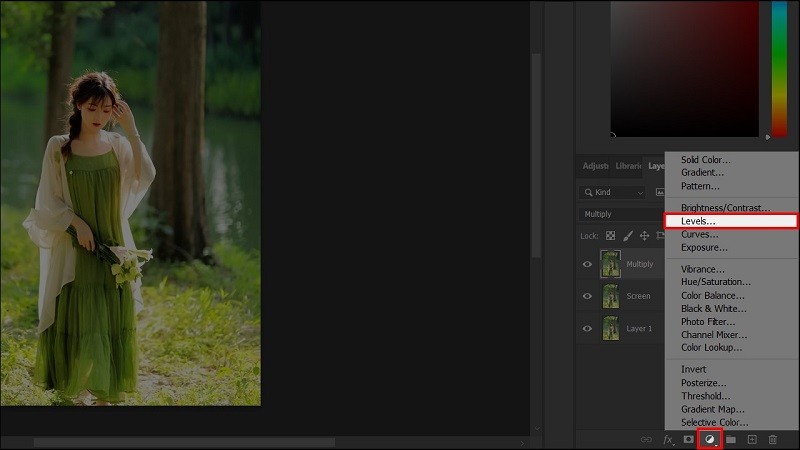Screen dimensions: 800x450
Task: Click the new adjustment layer icon
Action: coord(710,439)
